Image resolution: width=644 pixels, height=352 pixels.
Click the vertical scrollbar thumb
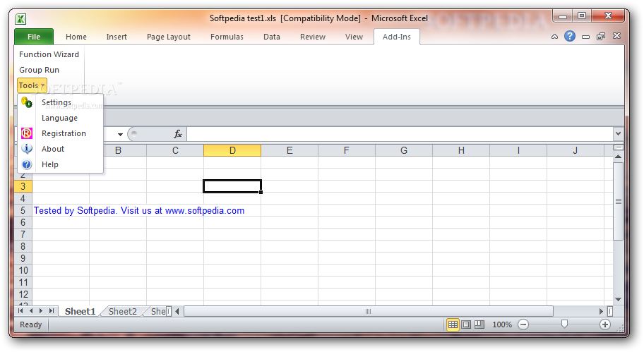coord(618,201)
